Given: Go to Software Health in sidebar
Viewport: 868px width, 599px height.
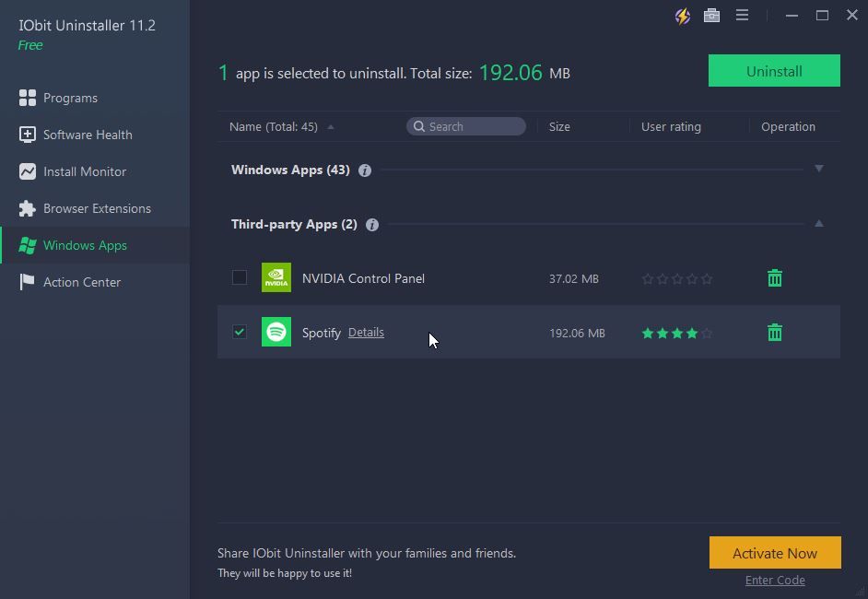Looking at the screenshot, I should pyautogui.click(x=88, y=135).
